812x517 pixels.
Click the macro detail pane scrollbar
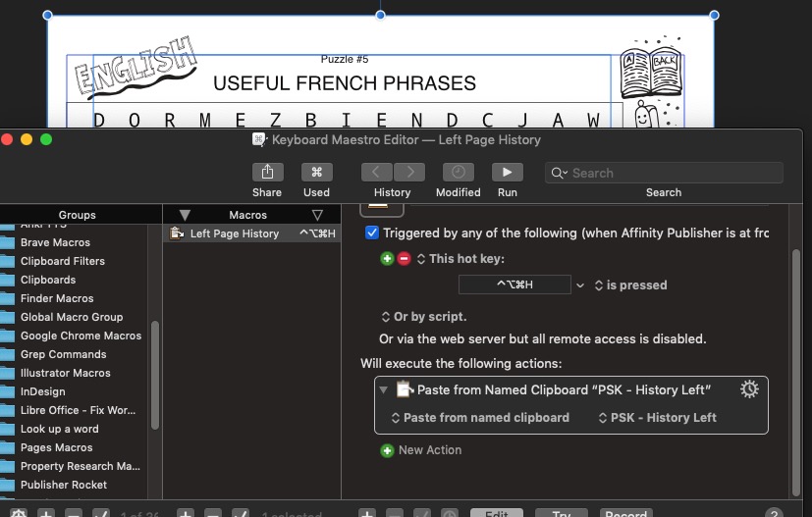(796, 373)
